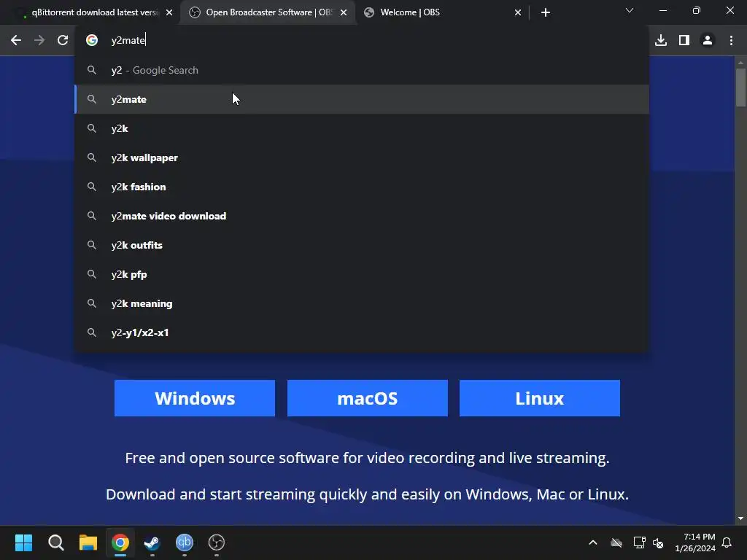Choose the 'y2k outfits' suggestion

[x=362, y=245]
